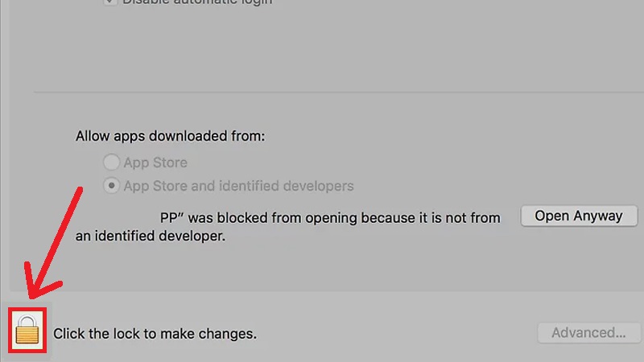Image resolution: width=644 pixels, height=362 pixels.
Task: Click the 'Disable automatic login' label text
Action: [x=197, y=2]
